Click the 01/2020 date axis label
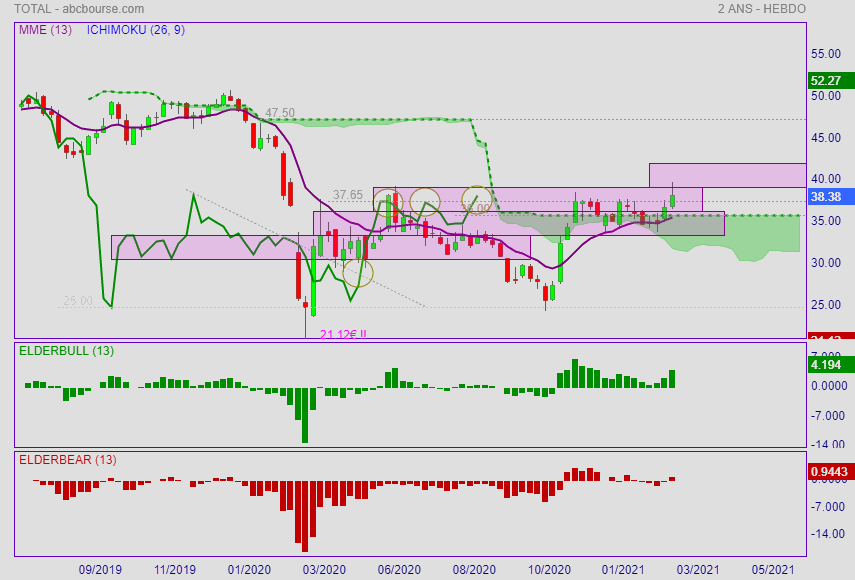 click(249, 570)
